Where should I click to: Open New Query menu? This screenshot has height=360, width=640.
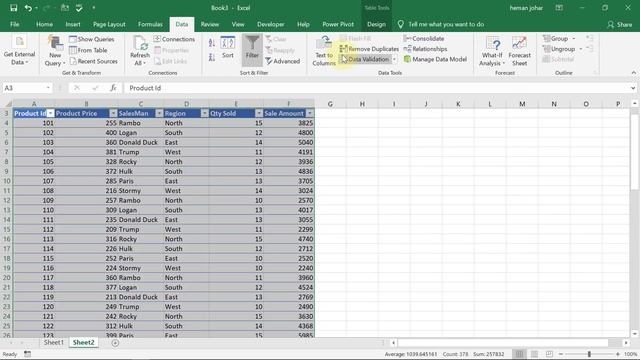(55, 51)
